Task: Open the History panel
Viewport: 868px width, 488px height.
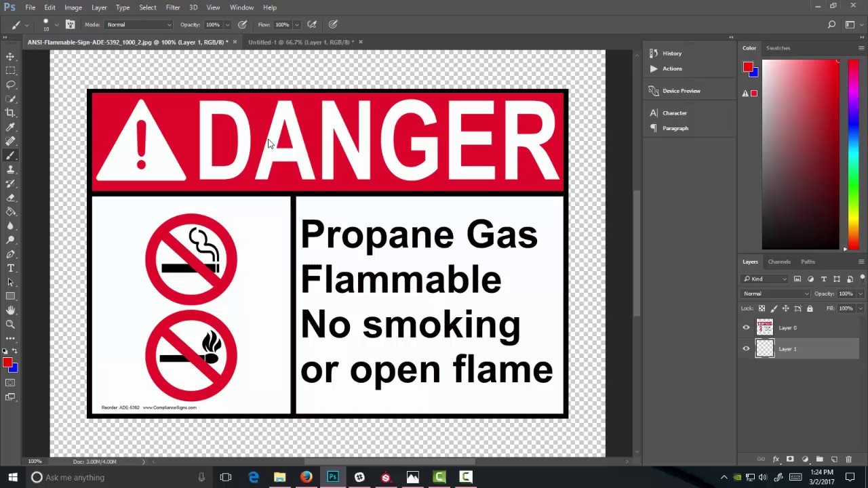Action: (x=671, y=53)
